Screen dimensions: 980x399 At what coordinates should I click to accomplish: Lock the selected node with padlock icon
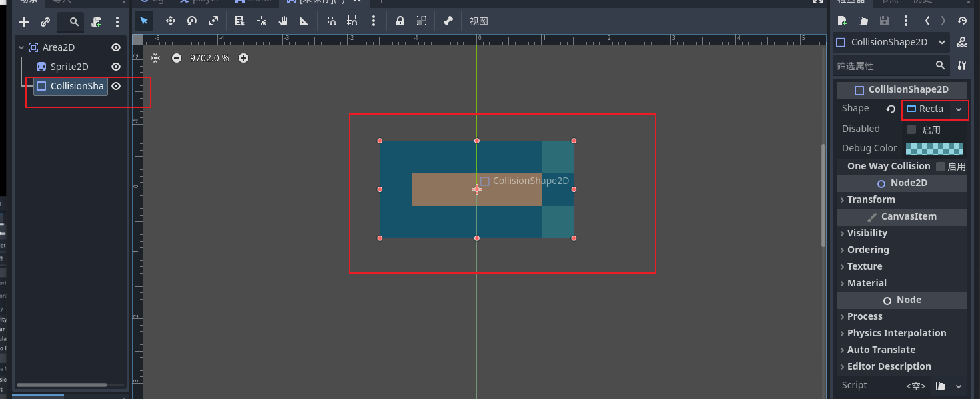click(400, 21)
